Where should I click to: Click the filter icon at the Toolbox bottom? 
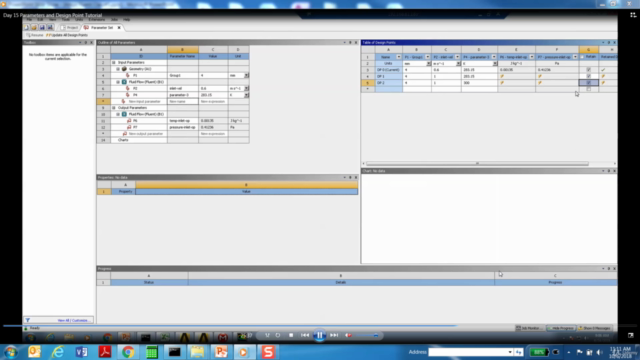click(27, 320)
